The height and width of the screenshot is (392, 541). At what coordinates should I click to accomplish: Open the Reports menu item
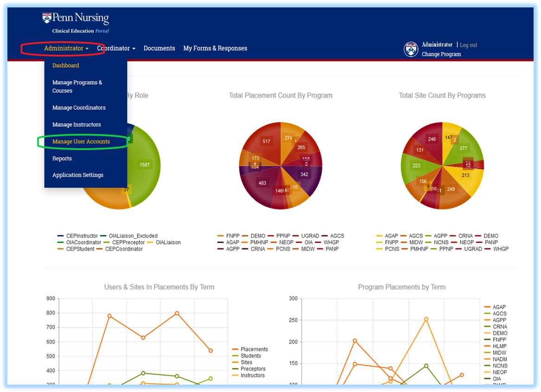pos(62,158)
